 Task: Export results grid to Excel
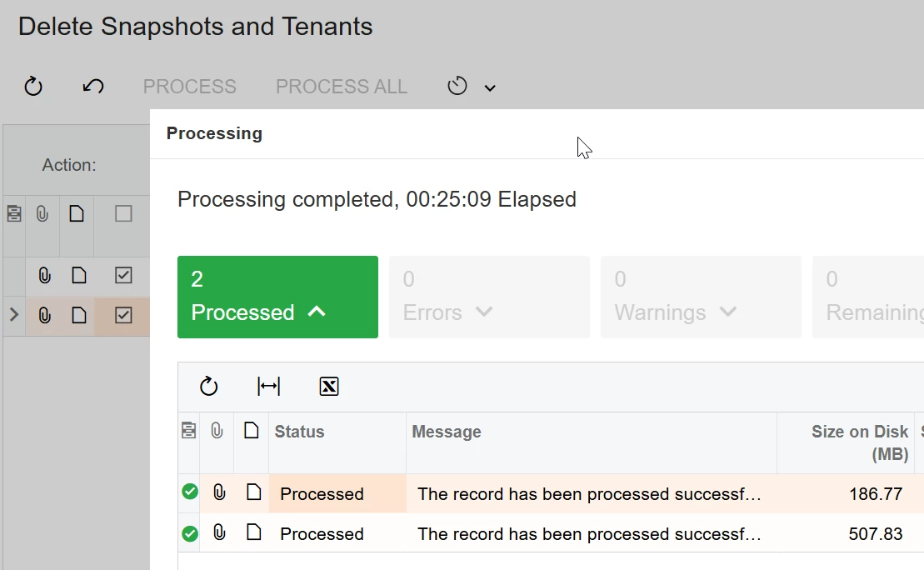[x=329, y=387]
